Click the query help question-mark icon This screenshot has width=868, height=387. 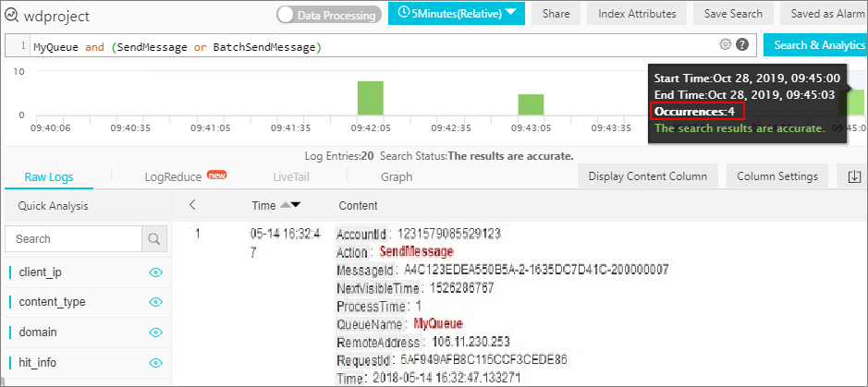coord(743,44)
